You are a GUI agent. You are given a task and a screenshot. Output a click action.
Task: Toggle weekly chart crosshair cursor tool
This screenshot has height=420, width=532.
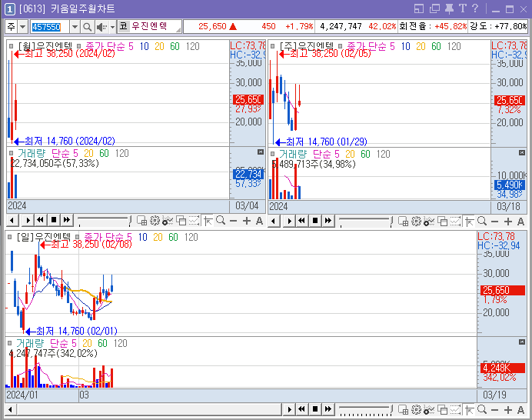tap(470, 222)
